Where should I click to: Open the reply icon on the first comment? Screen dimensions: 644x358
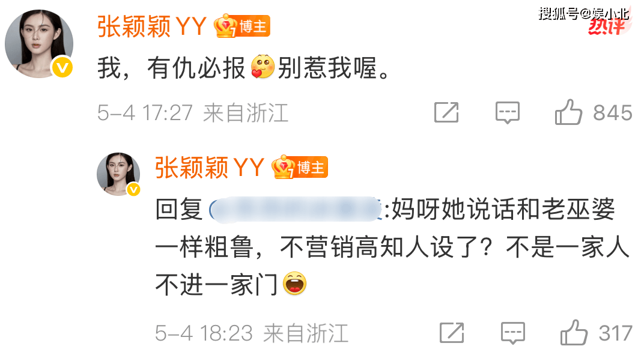[x=507, y=112]
